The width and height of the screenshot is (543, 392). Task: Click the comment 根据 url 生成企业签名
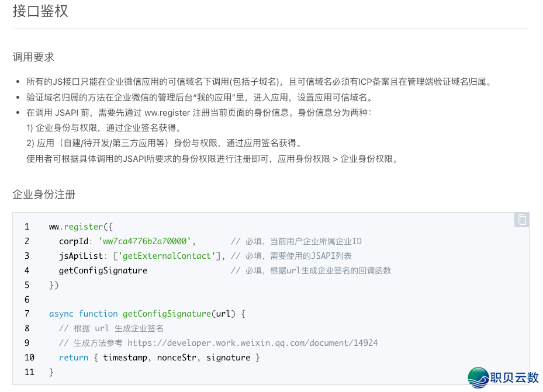pyautogui.click(x=111, y=328)
